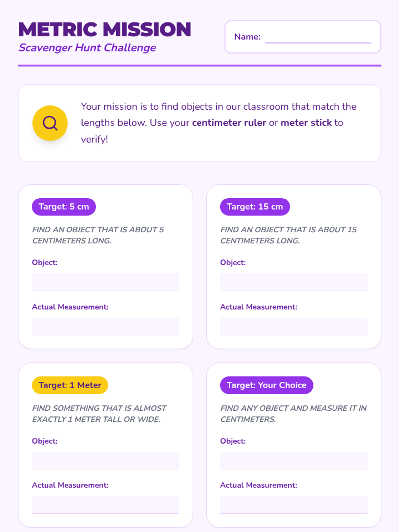Click Actual Measurement field in Your Choice card
The image size is (399, 532).
coord(294,505)
